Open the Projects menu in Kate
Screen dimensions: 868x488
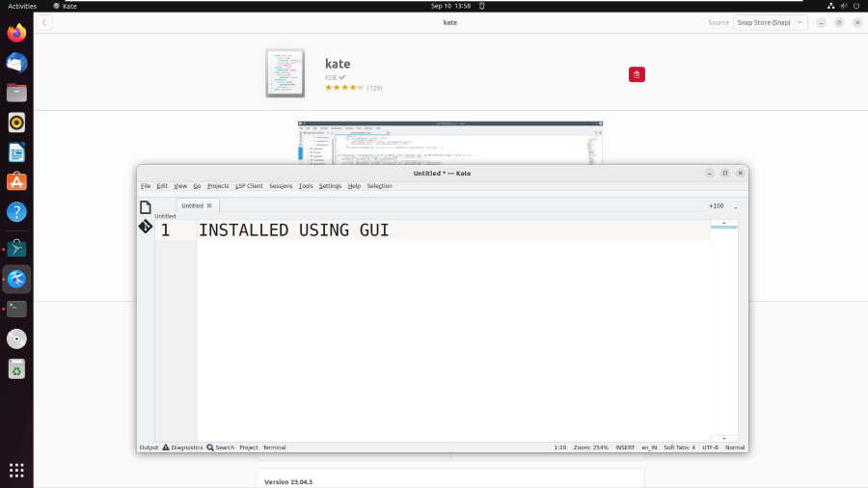218,186
